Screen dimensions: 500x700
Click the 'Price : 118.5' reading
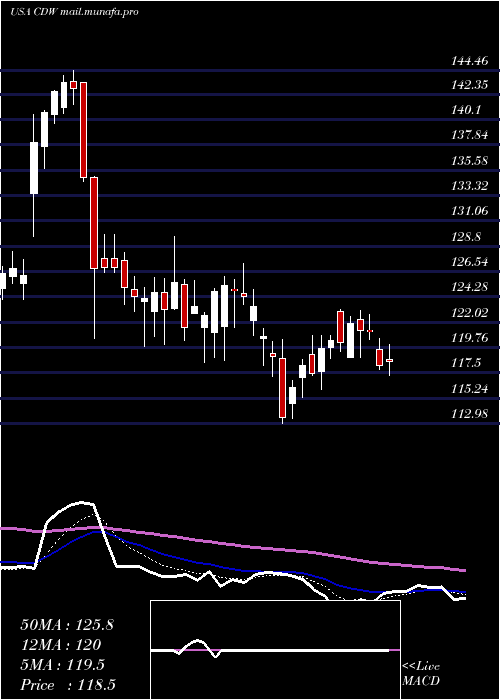[x=70, y=685]
